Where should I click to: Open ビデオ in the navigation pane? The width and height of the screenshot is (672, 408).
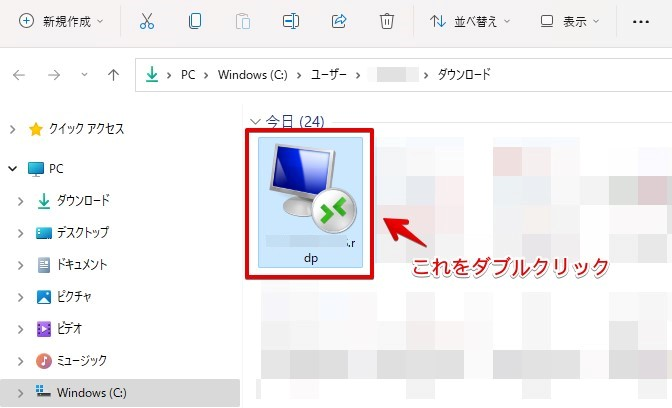tap(59, 329)
